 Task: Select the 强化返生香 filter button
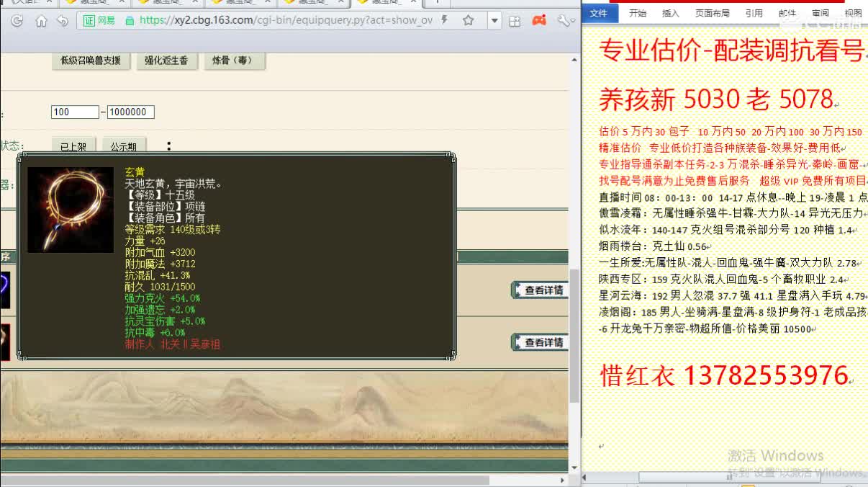coord(166,61)
